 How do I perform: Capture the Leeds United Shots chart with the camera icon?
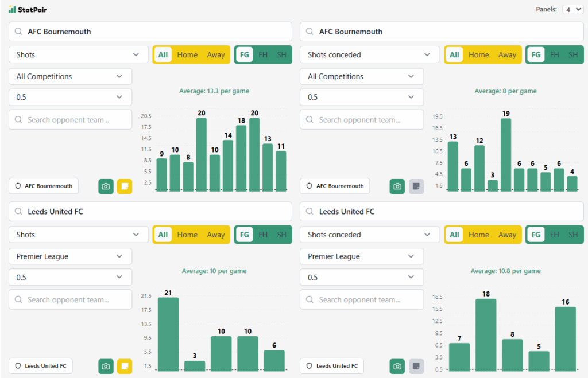(106, 366)
